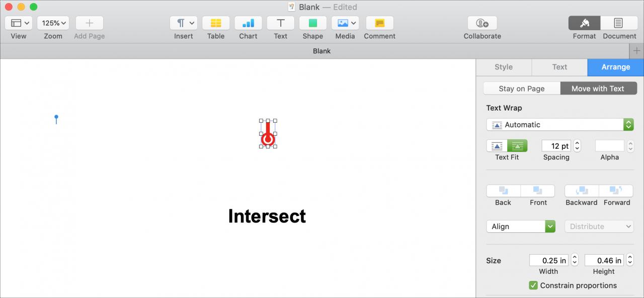Image resolution: width=644 pixels, height=298 pixels.
Task: Choose Move with Text option
Action: 598,88
